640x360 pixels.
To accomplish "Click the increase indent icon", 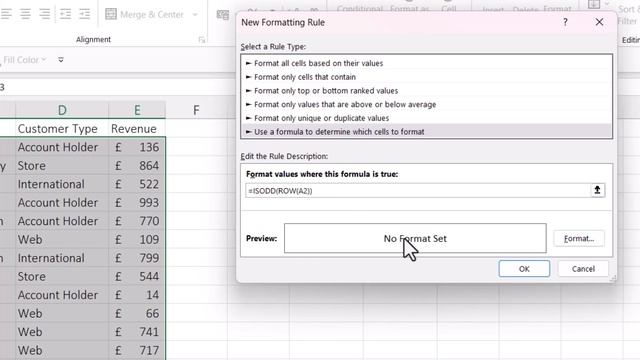I will coord(84,14).
